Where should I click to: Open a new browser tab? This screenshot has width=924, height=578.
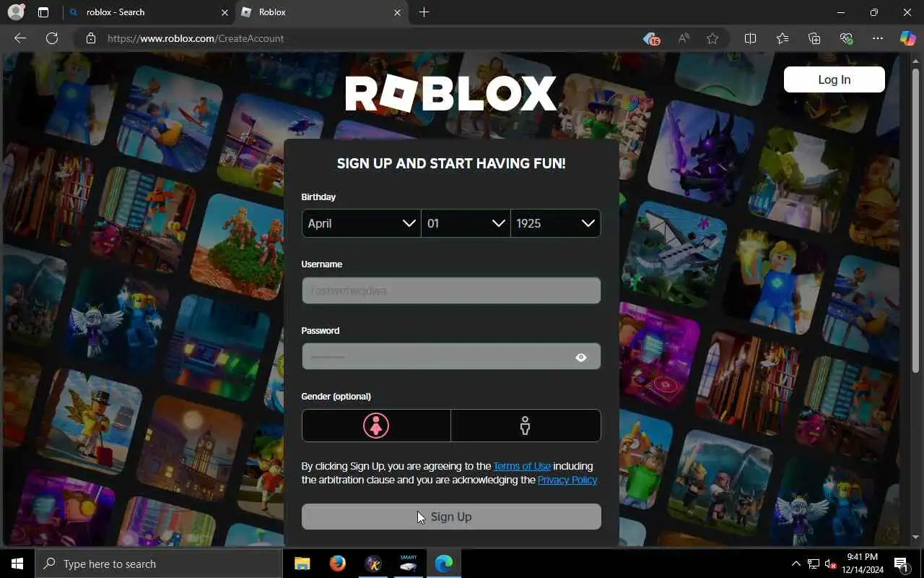click(424, 12)
